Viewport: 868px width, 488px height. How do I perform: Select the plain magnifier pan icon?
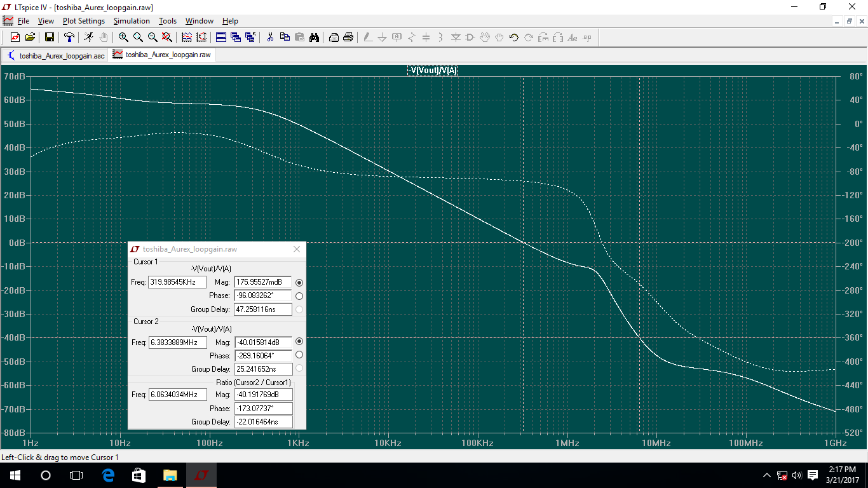pos(138,37)
